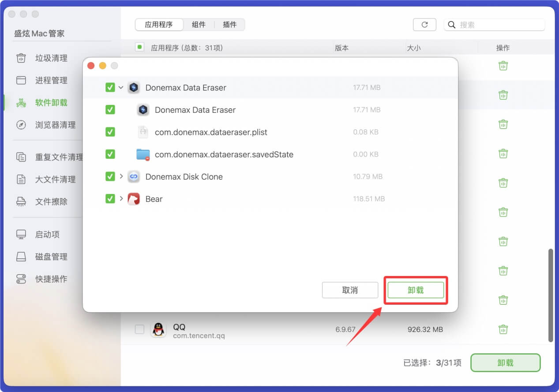Click 取消 to cancel uninstalling
Screen dimensions: 559x392
[350, 290]
